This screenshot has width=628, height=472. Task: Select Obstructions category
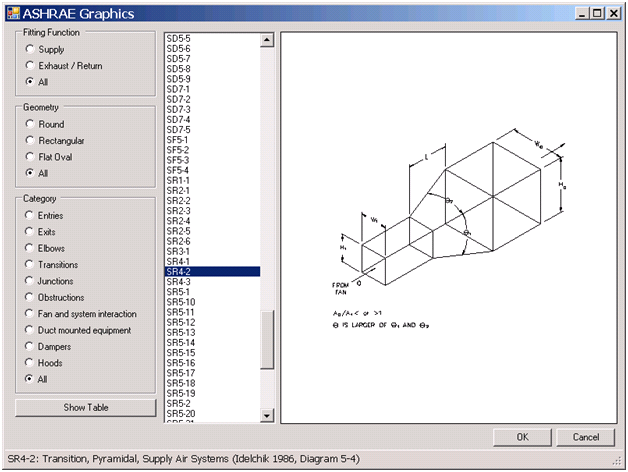(29, 297)
